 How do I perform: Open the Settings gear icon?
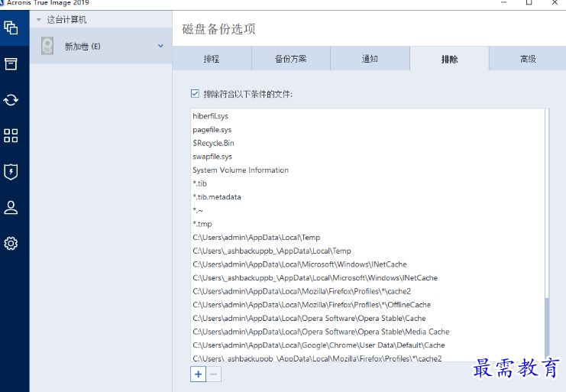(11, 243)
